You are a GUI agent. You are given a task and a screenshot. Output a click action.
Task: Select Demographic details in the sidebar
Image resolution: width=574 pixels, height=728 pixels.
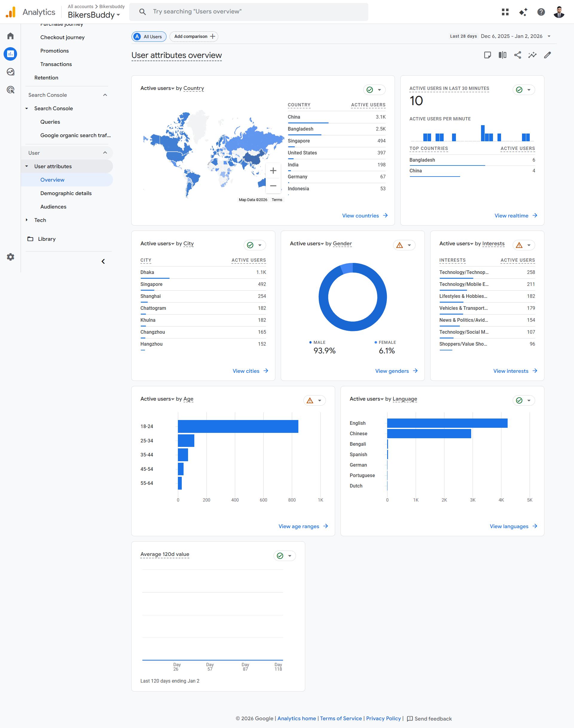click(66, 193)
